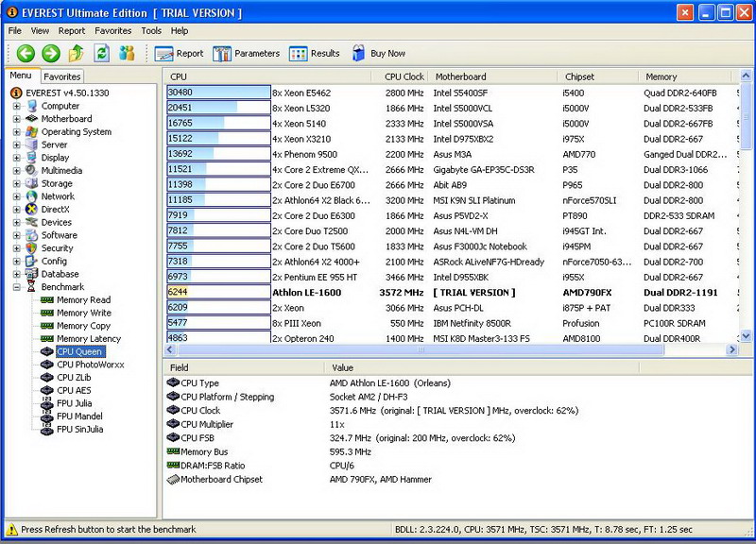Viewport: 756px width, 544px height.
Task: Click the Server icon in the tree
Action: [x=32, y=144]
